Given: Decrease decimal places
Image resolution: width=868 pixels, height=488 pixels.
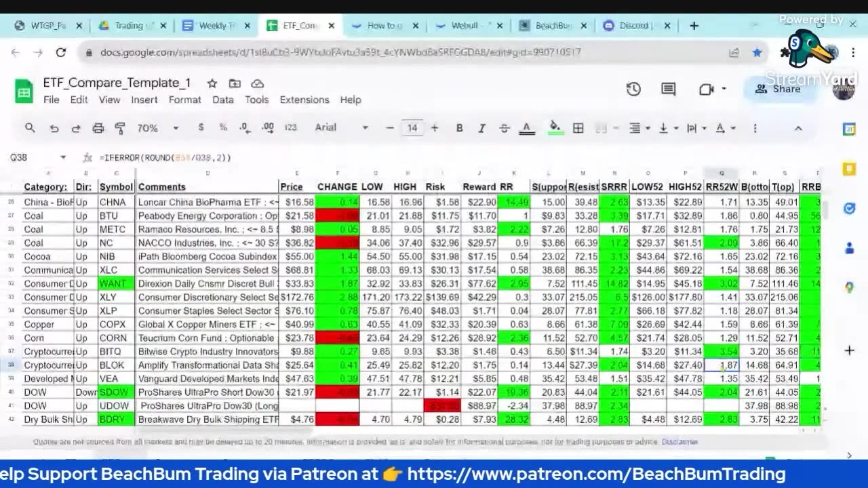Looking at the screenshot, I should tap(245, 127).
